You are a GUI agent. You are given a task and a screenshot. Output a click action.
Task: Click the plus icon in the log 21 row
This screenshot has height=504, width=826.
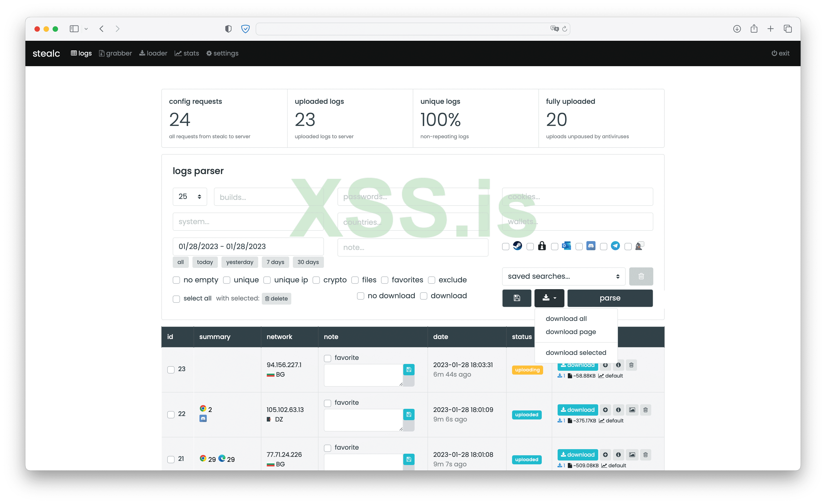pos(605,454)
